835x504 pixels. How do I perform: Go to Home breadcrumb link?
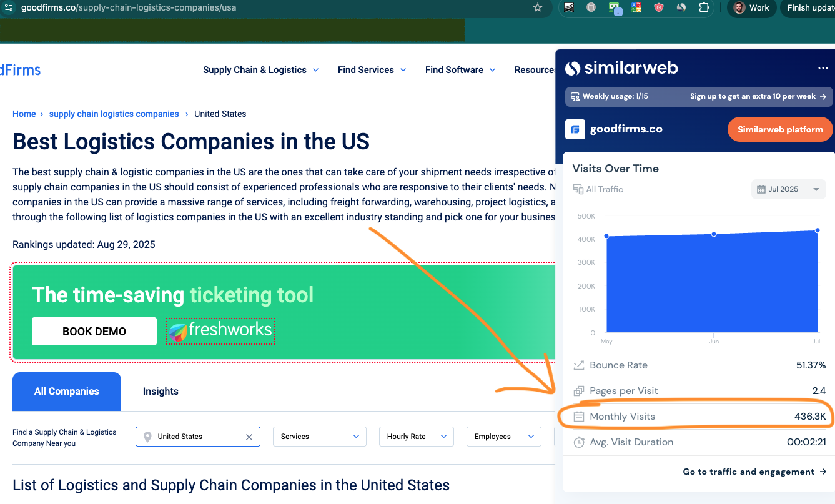click(24, 114)
